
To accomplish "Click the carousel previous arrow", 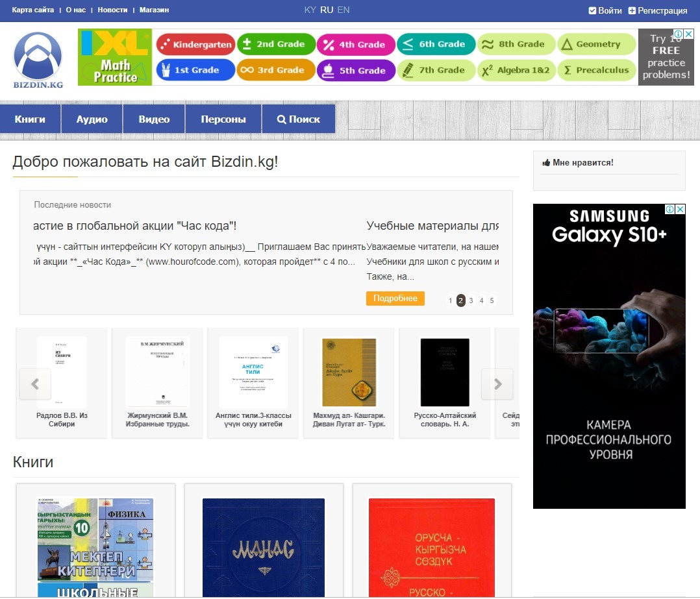I will coord(36,384).
